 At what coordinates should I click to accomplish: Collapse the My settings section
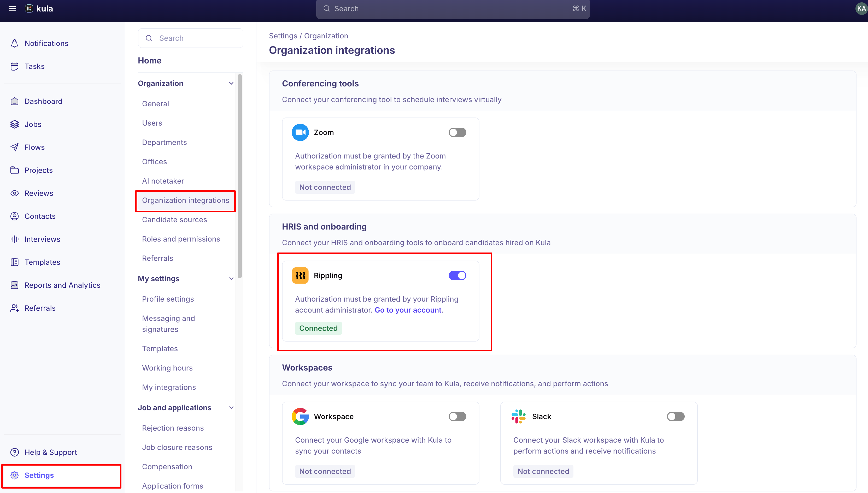pyautogui.click(x=231, y=279)
